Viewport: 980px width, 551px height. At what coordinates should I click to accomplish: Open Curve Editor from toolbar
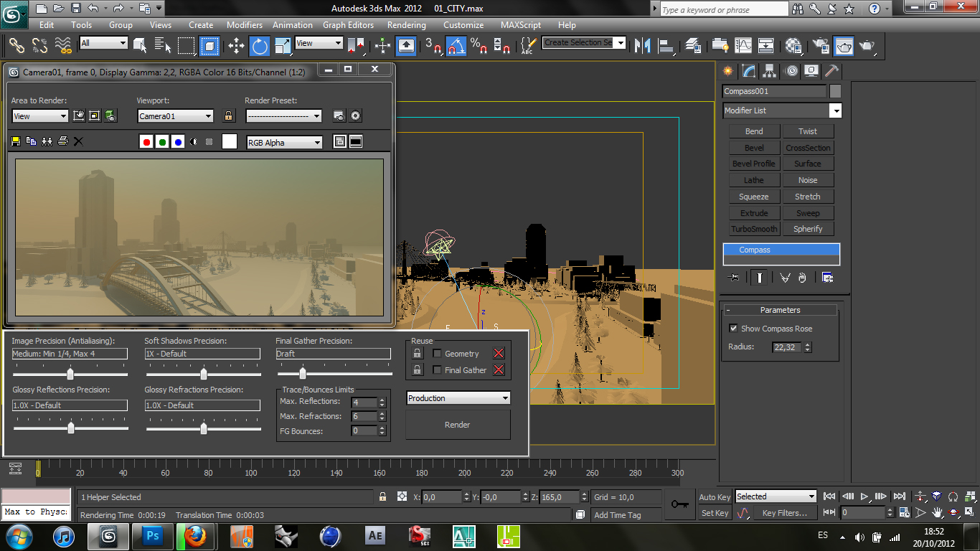coord(743,46)
